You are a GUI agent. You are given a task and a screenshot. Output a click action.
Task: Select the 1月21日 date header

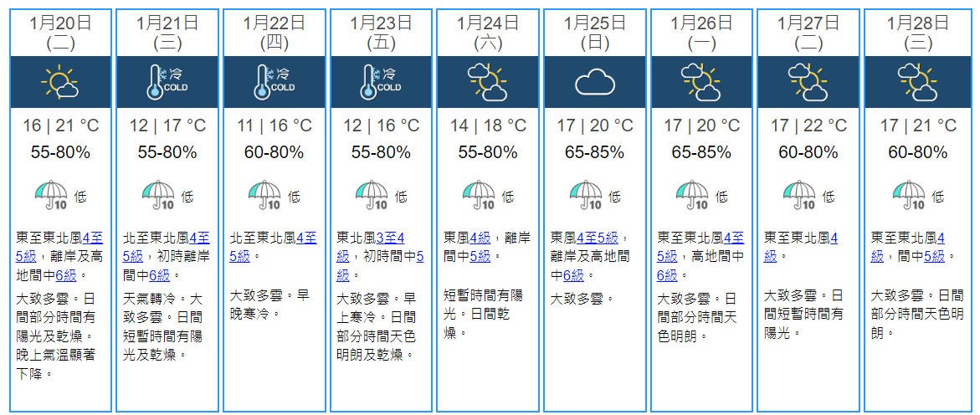167,23
